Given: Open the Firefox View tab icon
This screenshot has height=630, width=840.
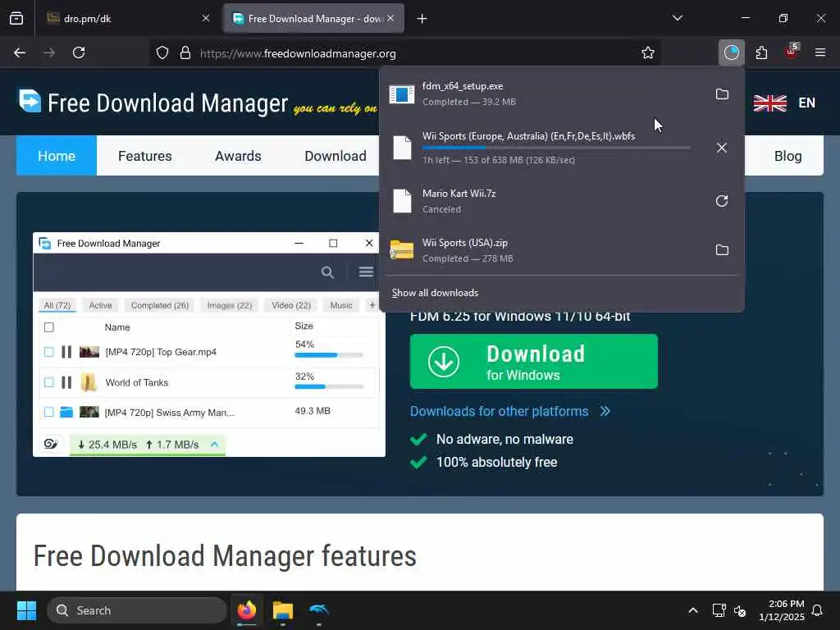Looking at the screenshot, I should pos(16,19).
